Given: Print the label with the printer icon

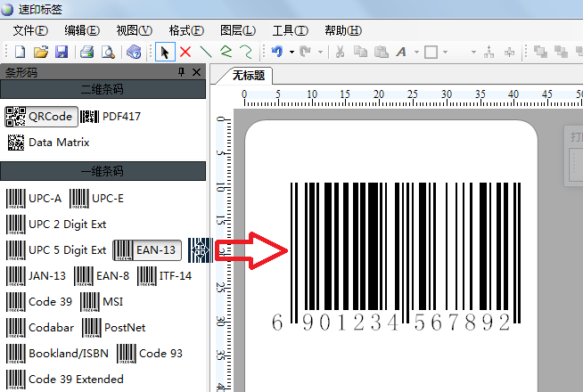Looking at the screenshot, I should click(87, 52).
